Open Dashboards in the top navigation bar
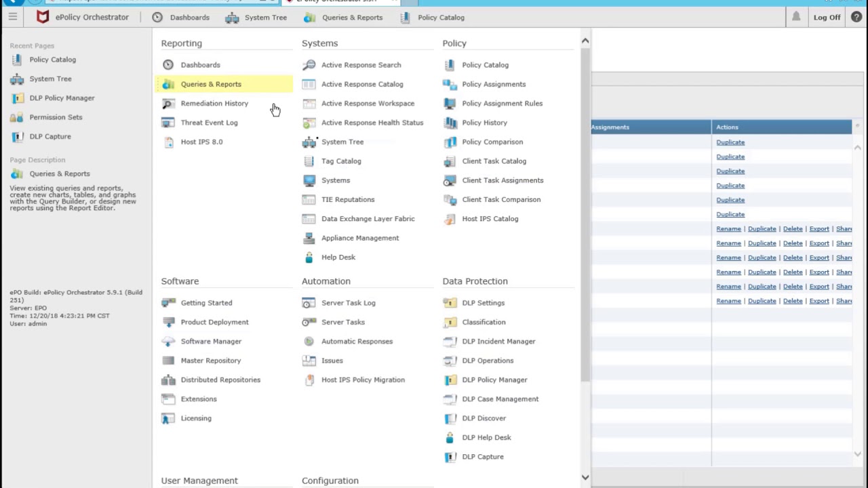Image resolution: width=868 pixels, height=488 pixels. pos(181,18)
